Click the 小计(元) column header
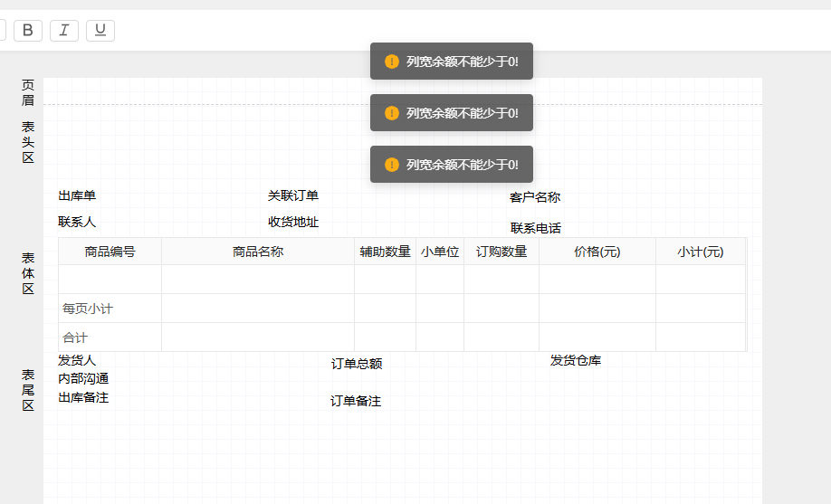Viewport: 831px width, 504px height. (x=701, y=252)
